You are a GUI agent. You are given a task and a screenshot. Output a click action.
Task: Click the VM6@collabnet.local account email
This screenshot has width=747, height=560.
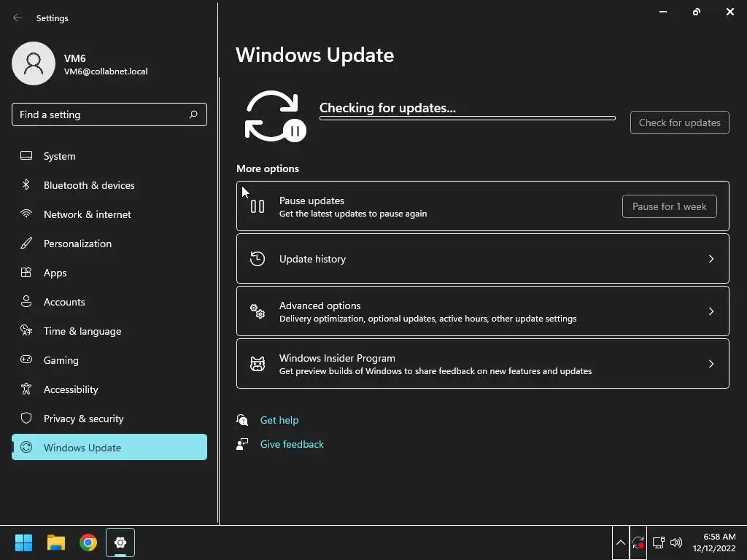click(106, 71)
